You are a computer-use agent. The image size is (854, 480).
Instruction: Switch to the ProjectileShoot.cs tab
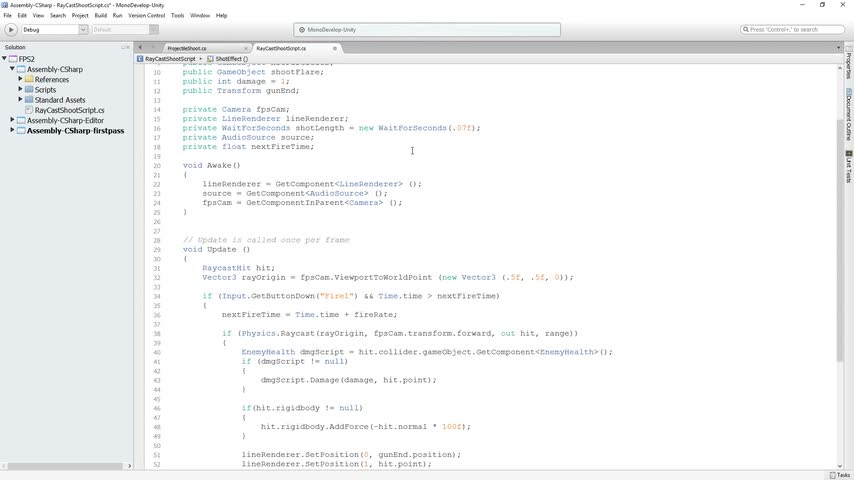tap(187, 48)
